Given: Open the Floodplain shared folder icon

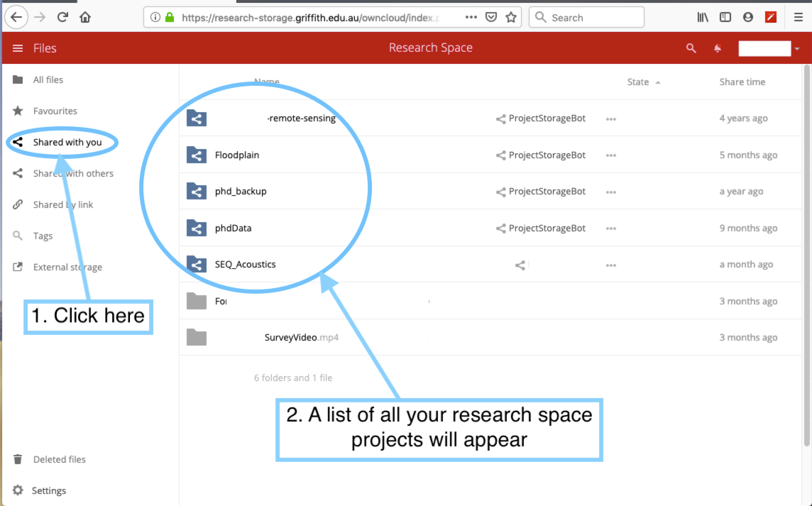Looking at the screenshot, I should pyautogui.click(x=197, y=155).
